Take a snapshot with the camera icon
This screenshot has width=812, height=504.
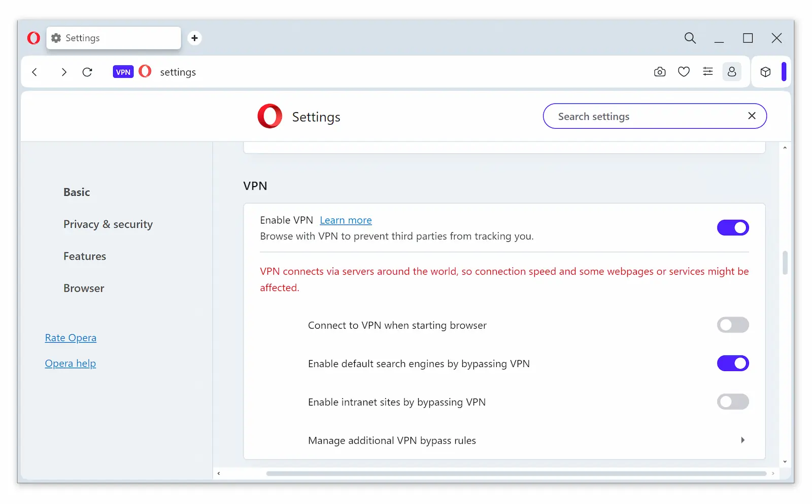pyautogui.click(x=660, y=72)
